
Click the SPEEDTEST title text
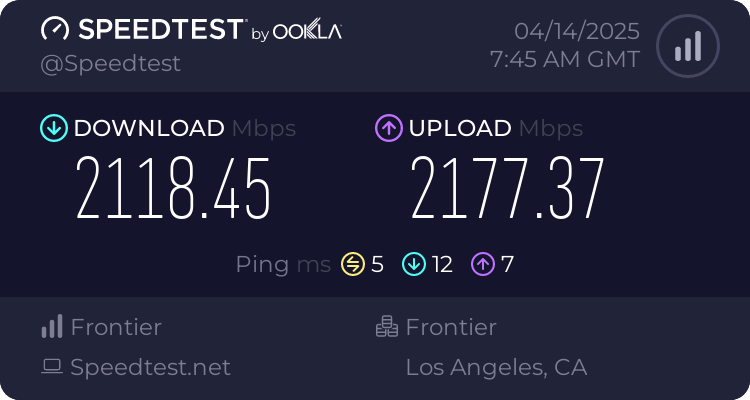click(x=159, y=29)
